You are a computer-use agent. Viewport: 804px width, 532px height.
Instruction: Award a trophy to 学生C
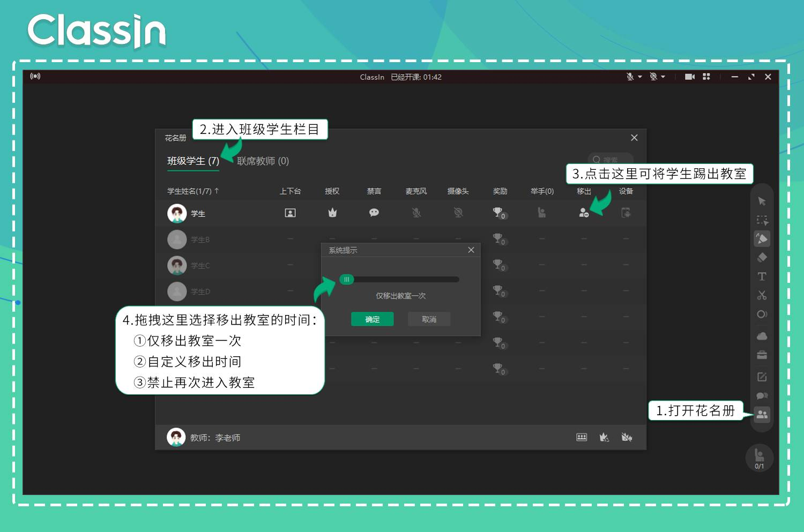pos(499,265)
